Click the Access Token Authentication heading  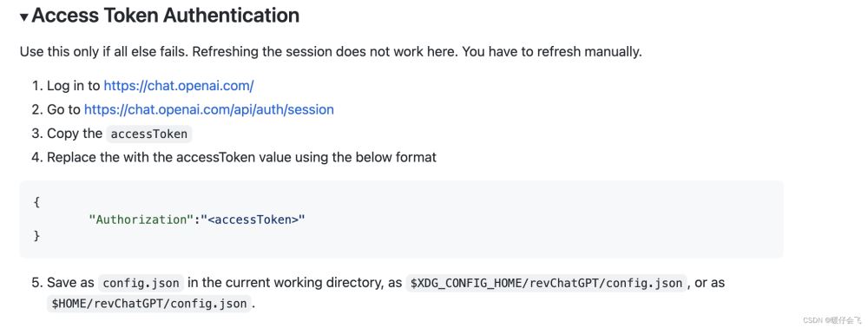(166, 16)
